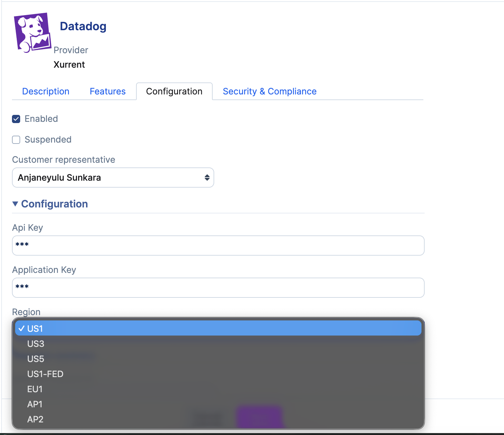
Task: Collapse the Configuration section triangle
Action: pyautogui.click(x=15, y=204)
